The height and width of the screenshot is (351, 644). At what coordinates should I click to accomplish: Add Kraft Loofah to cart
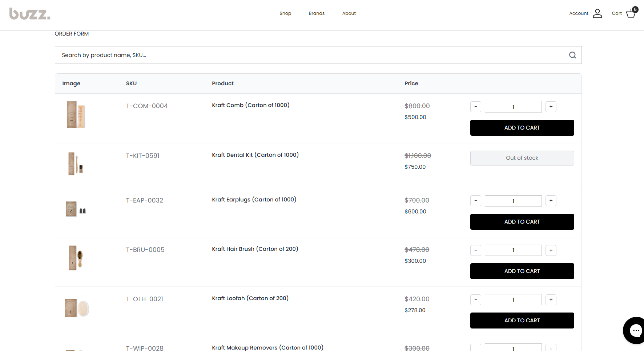click(x=522, y=321)
